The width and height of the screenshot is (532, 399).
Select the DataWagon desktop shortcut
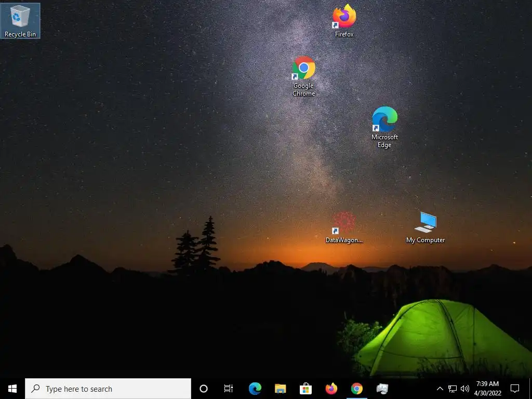tap(344, 228)
